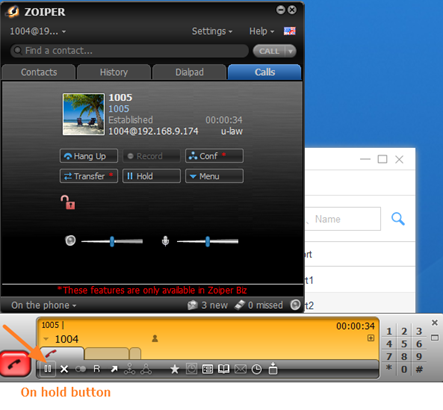Click the person icon in the orange call display

pos(155,339)
